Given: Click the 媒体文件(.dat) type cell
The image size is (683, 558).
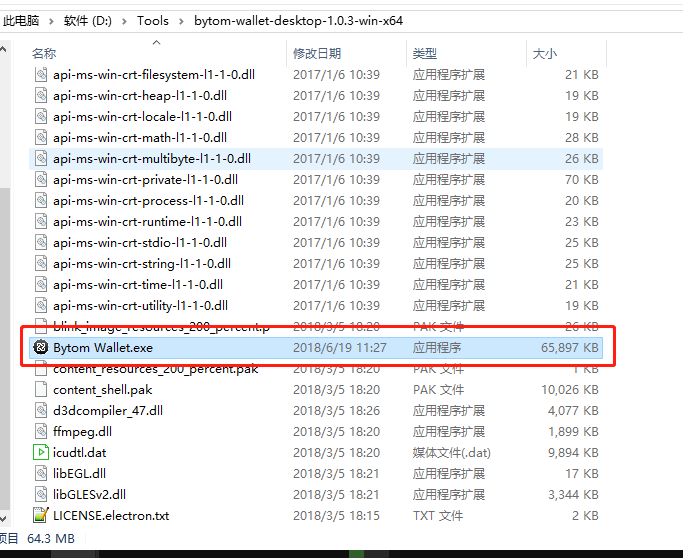Looking at the screenshot, I should [452, 452].
